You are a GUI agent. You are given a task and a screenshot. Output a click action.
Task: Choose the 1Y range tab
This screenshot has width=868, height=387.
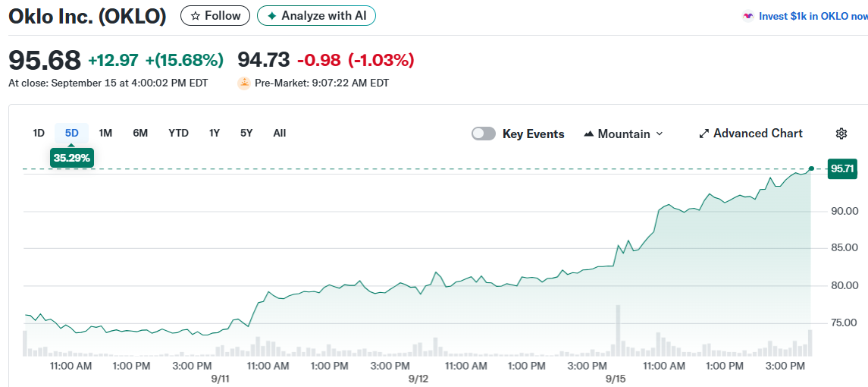215,133
